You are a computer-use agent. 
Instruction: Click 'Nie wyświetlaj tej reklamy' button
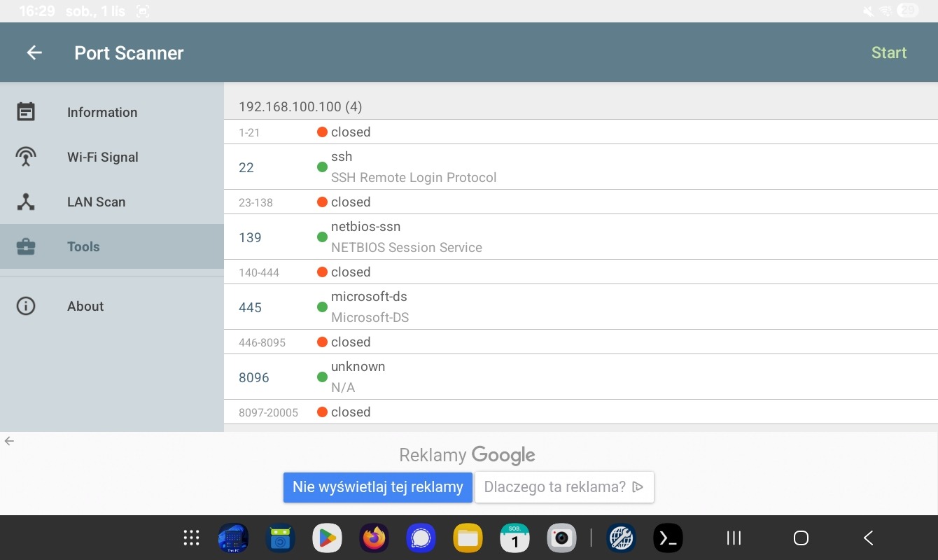coord(378,487)
